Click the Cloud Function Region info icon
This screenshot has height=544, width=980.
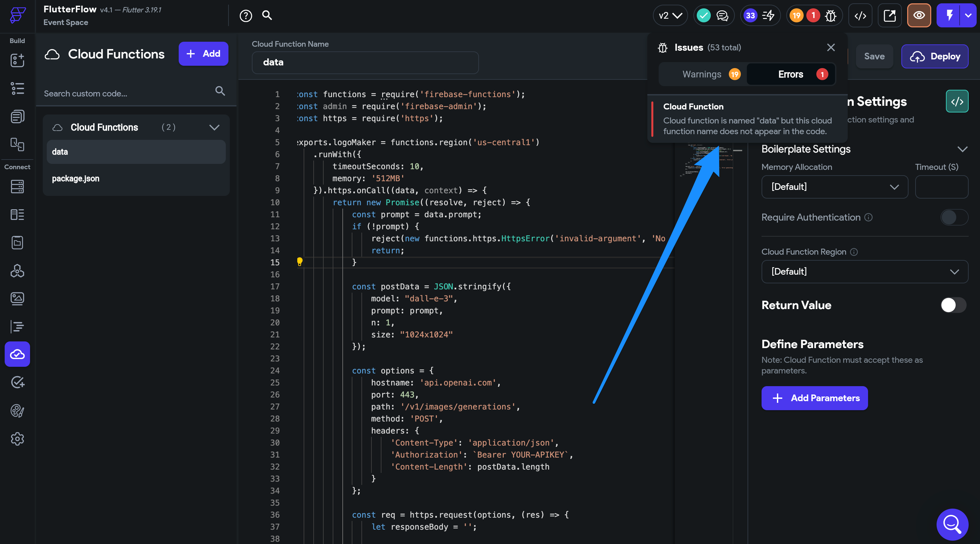pos(854,252)
